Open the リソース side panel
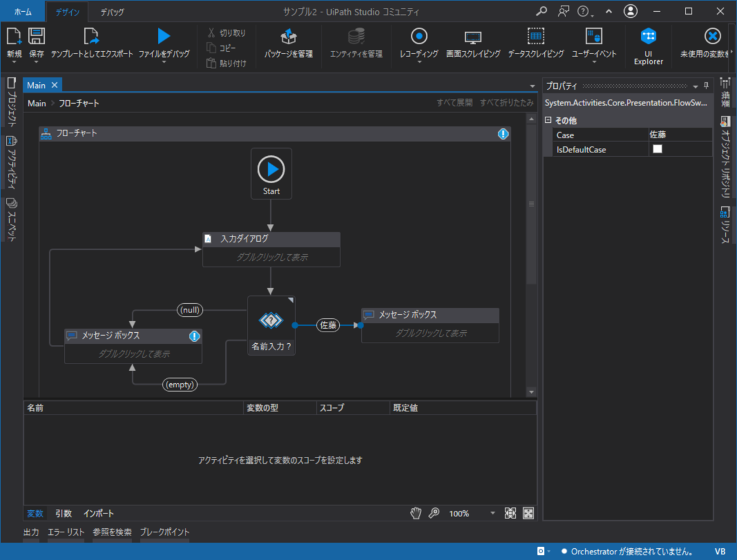 (725, 225)
